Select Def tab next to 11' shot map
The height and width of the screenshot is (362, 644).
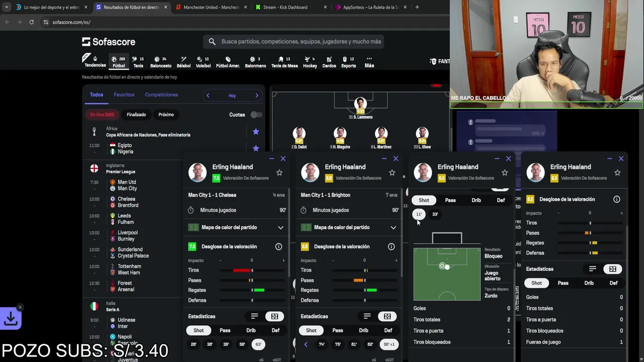[501, 200]
